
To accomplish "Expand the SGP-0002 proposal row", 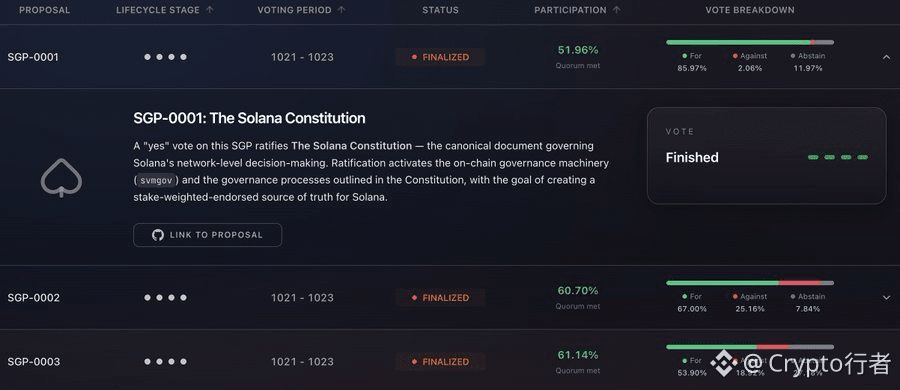I will (886, 298).
